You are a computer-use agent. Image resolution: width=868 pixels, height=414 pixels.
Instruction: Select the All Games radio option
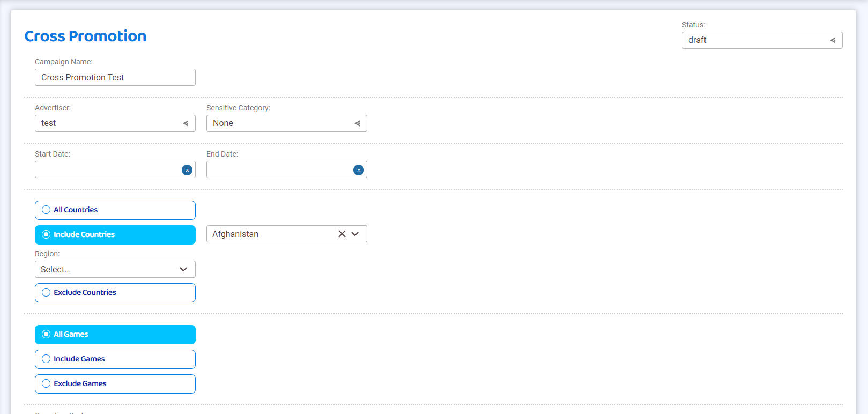46,335
